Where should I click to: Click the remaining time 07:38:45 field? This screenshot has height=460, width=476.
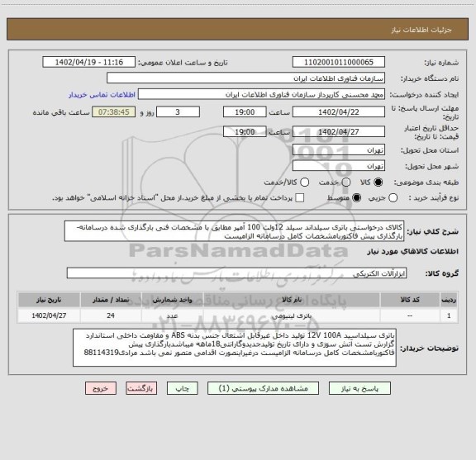114,112
